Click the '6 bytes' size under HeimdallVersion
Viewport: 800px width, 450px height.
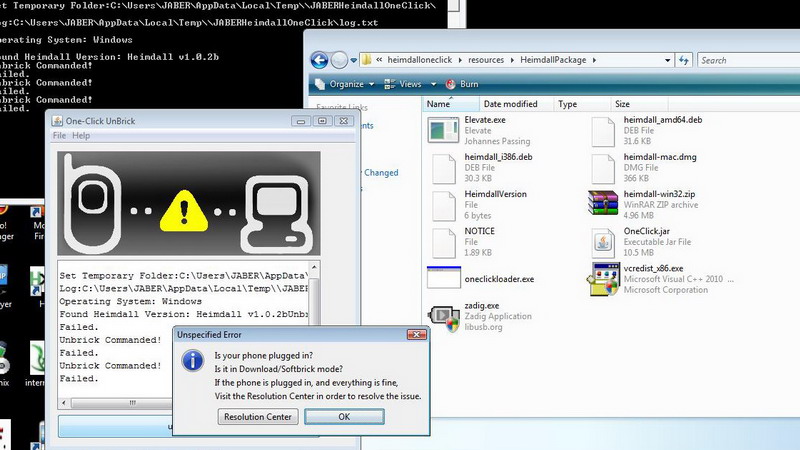pyautogui.click(x=478, y=215)
